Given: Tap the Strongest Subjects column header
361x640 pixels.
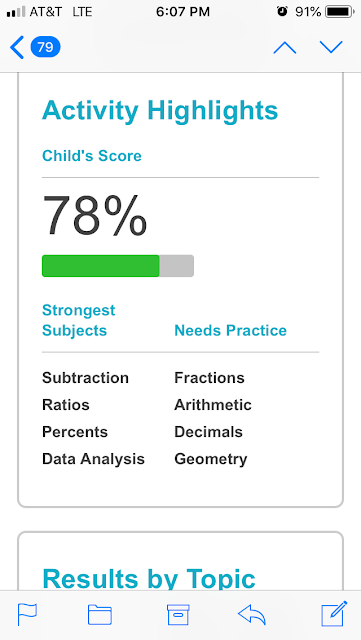Looking at the screenshot, I should point(78,320).
